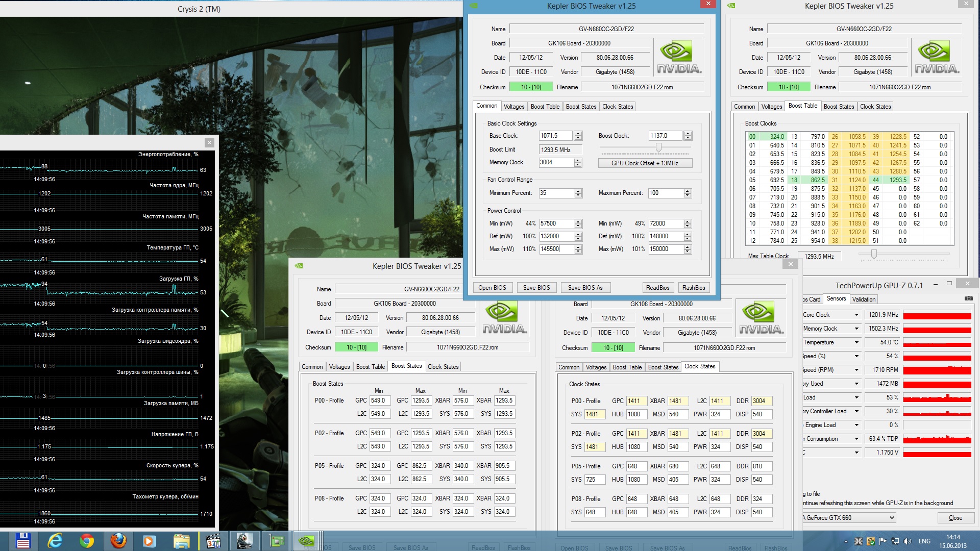This screenshot has height=551, width=980.
Task: Open Boost Table tab in front BIOS Tweaker
Action: pyautogui.click(x=545, y=107)
